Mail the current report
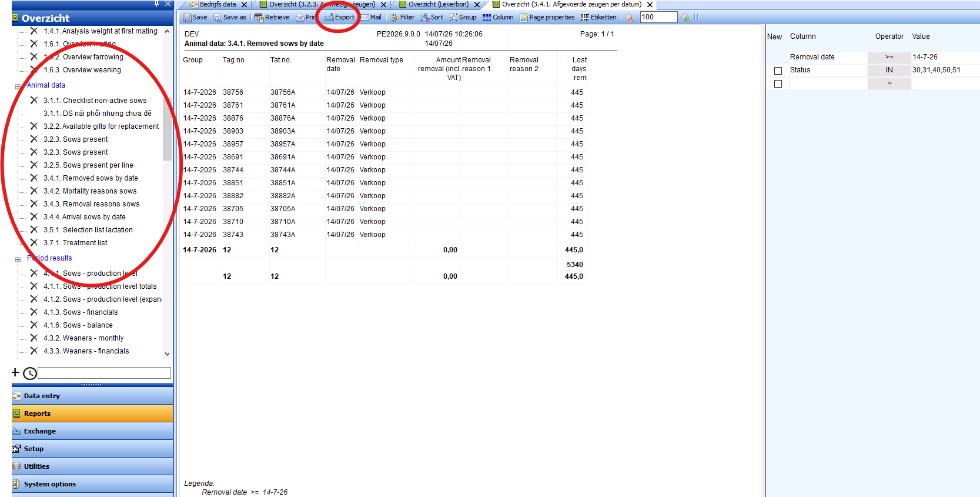The width and height of the screenshot is (980, 497). click(x=371, y=18)
